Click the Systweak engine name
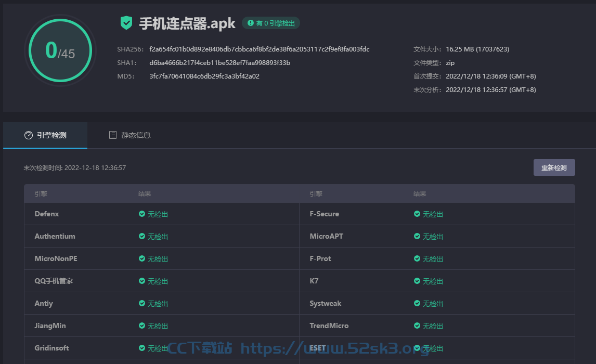 326,304
